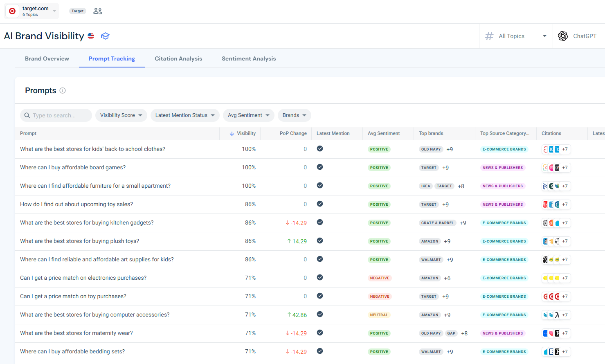Screen dimensions: 605x364
Task: Click E-Commerce Brands tag in kitchen gadgets row
Action: 504,223
